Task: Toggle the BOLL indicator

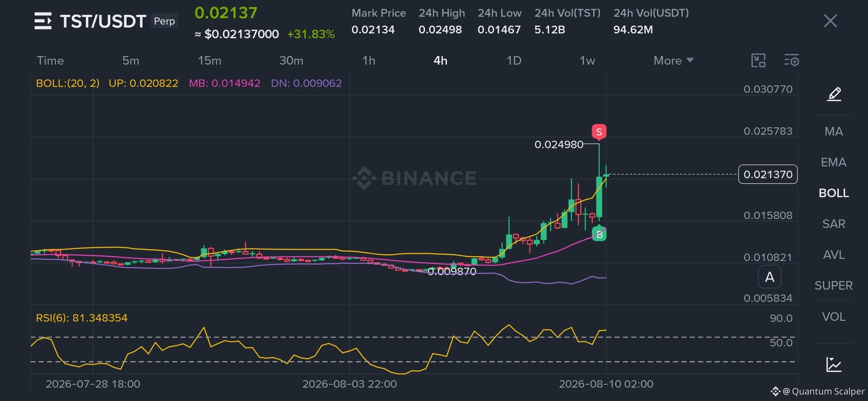Action: click(834, 193)
